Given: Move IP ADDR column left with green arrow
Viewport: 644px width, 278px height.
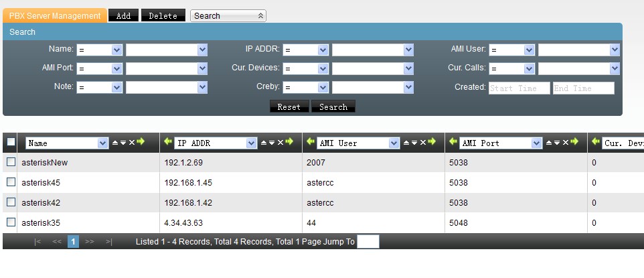Looking at the screenshot, I should coord(168,142).
